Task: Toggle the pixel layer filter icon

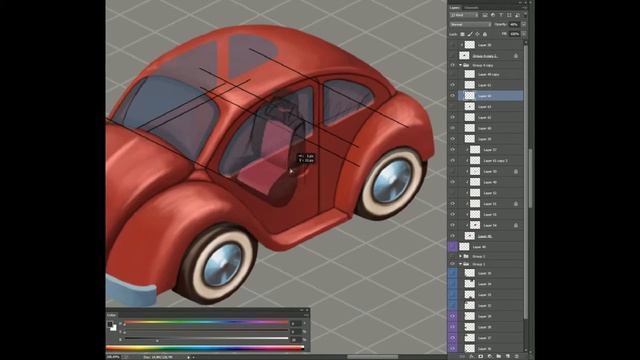Action: tap(485, 15)
